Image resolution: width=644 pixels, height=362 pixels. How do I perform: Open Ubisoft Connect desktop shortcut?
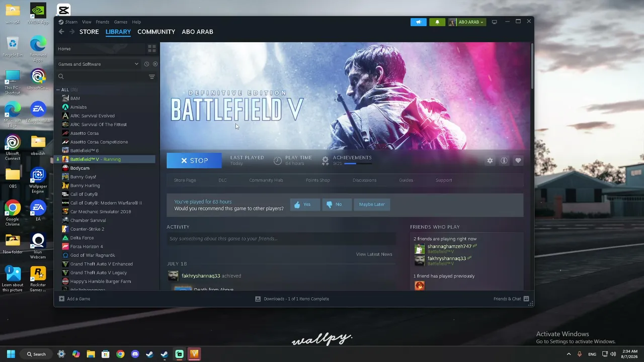pos(13,148)
